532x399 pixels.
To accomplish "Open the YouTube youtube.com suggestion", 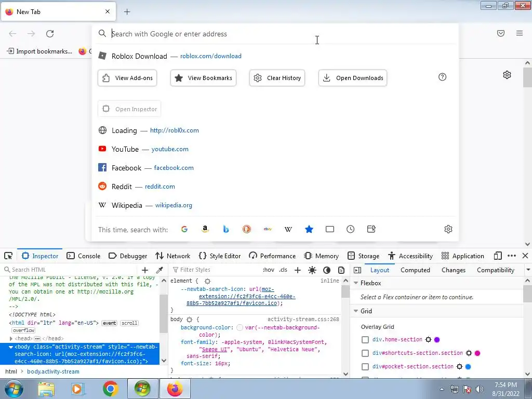I will point(275,149).
